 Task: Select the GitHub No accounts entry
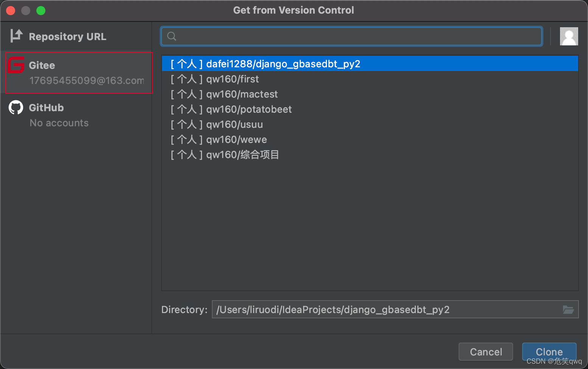pos(76,115)
